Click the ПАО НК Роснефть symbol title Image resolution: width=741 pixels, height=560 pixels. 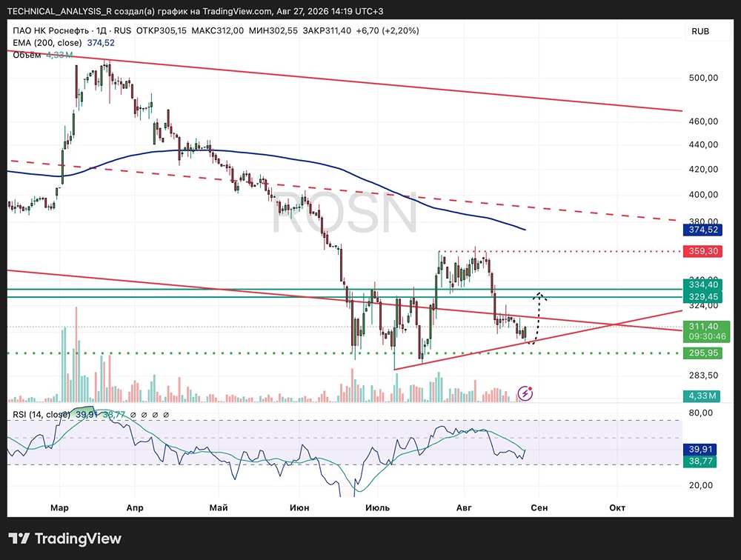click(x=50, y=30)
